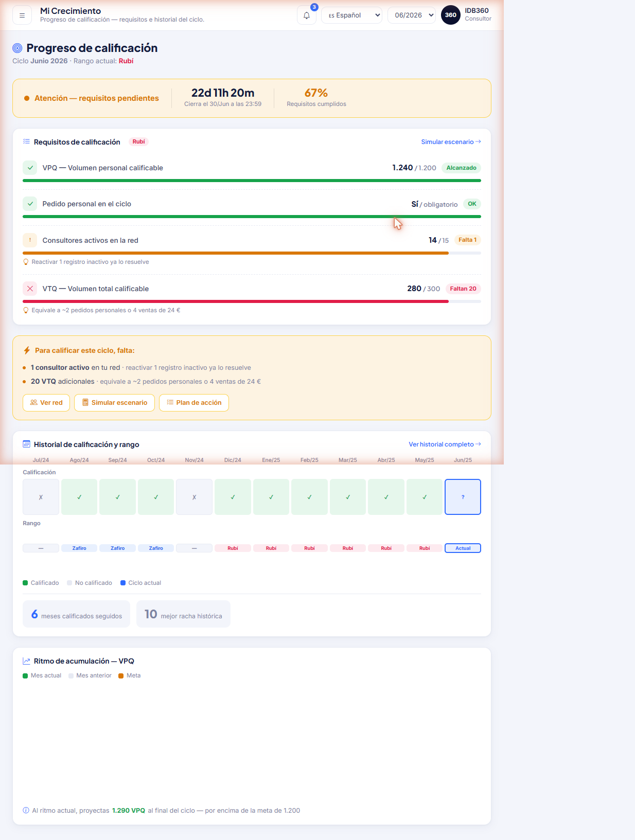Select the Ago/24 qualified cell
Image resolution: width=635 pixels, height=840 pixels.
79,497
